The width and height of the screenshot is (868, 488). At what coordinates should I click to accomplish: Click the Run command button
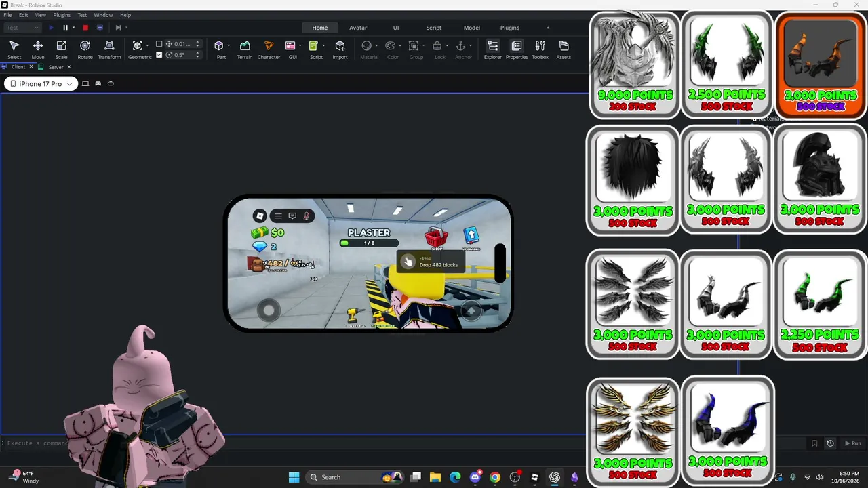tap(852, 443)
